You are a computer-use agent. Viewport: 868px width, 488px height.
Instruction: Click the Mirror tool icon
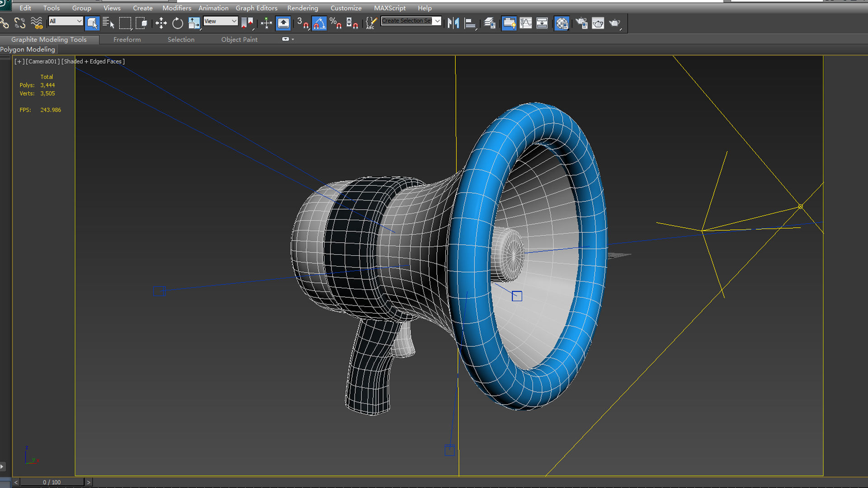453,23
